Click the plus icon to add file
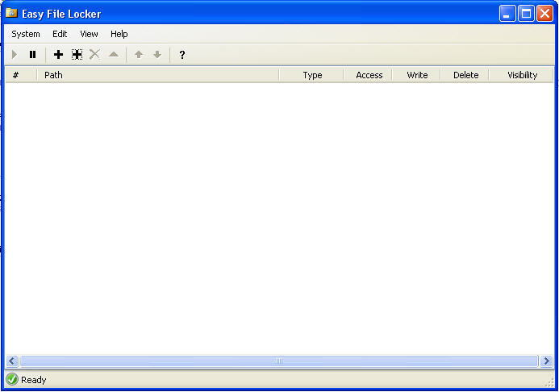Image resolution: width=559 pixels, height=392 pixels. [58, 55]
